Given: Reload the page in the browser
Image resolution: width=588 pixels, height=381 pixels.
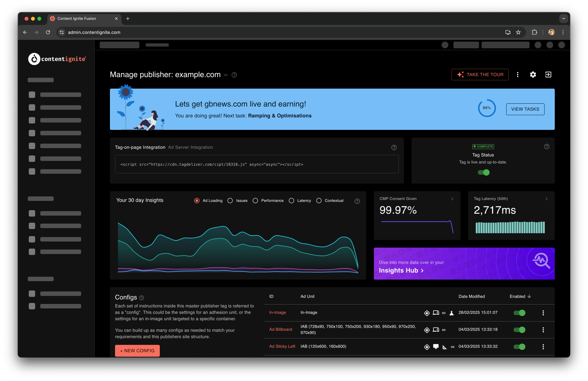Looking at the screenshot, I should tap(48, 32).
